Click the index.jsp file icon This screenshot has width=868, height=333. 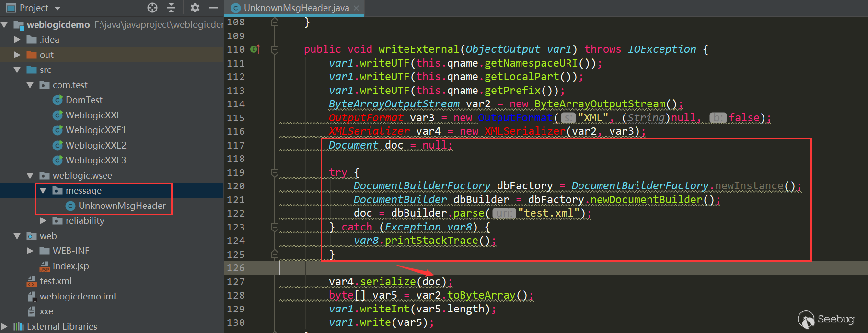click(45, 266)
